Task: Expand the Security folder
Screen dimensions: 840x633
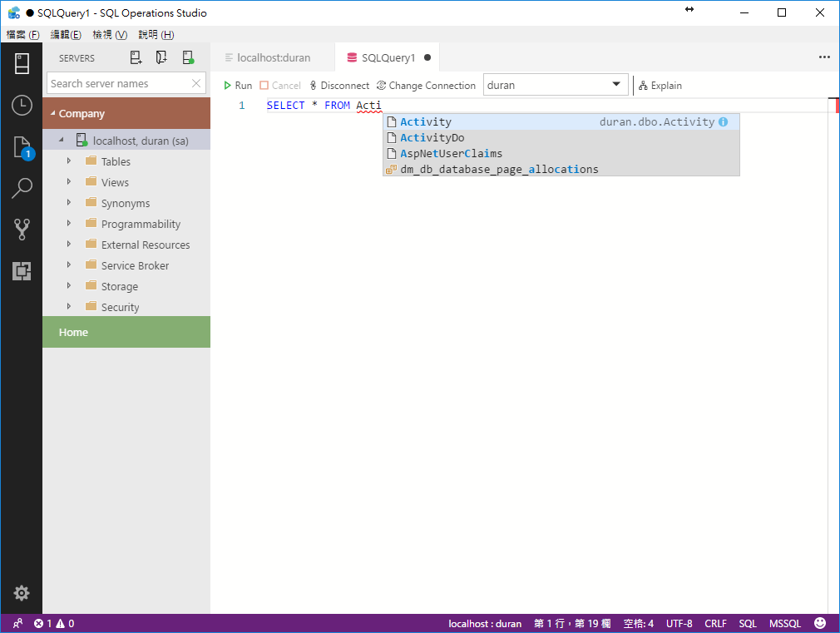Action: click(68, 306)
